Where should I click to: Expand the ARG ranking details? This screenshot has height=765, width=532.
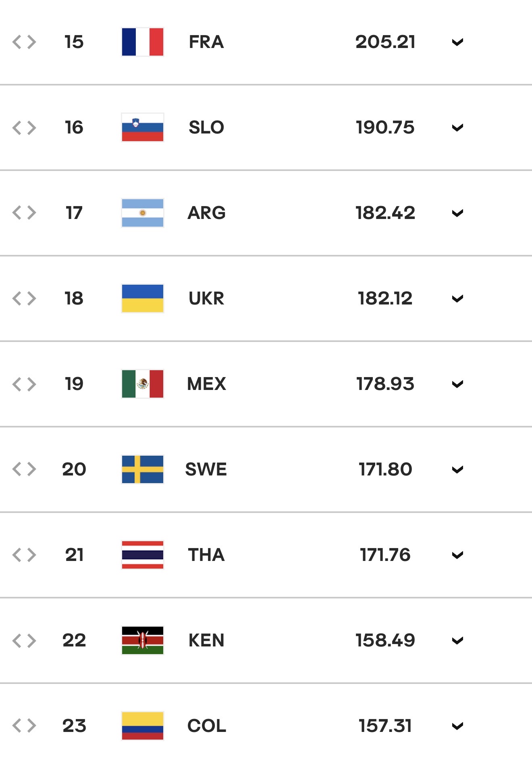[x=457, y=213]
